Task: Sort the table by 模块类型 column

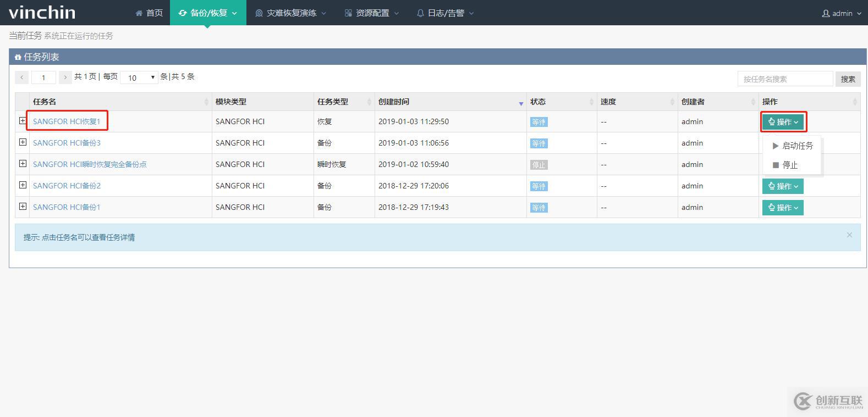Action: [263, 102]
